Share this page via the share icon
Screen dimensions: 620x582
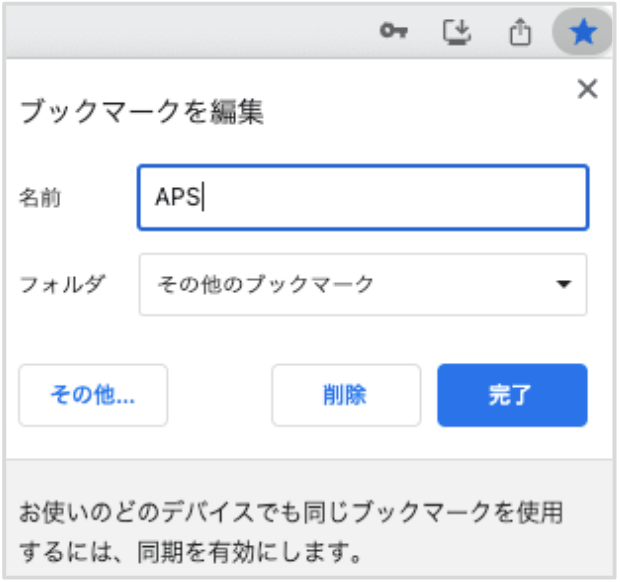tap(520, 32)
